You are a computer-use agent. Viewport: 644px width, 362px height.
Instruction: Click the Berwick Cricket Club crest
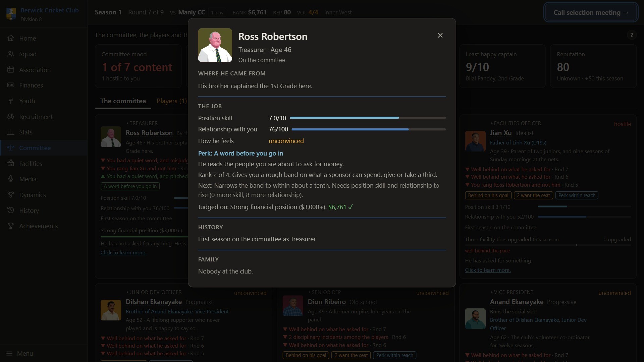click(x=11, y=14)
